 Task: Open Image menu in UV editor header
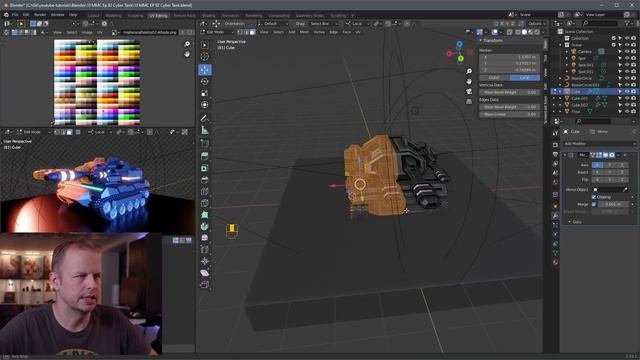pyautogui.click(x=87, y=32)
